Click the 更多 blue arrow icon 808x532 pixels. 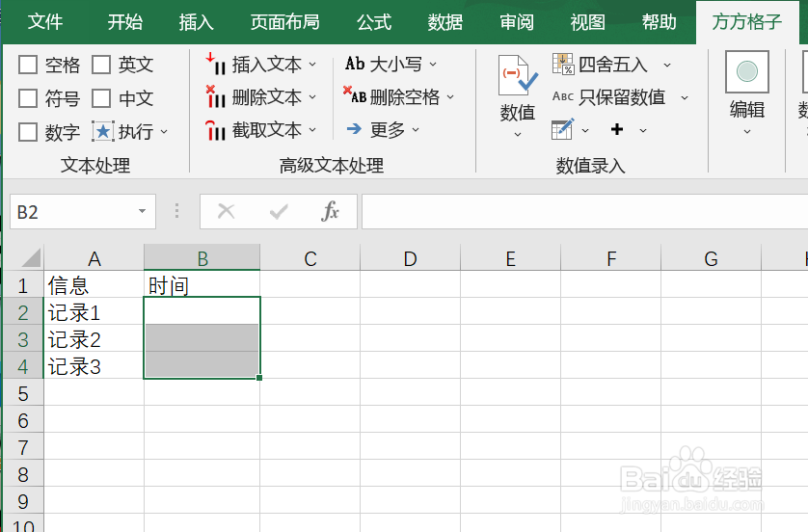point(354,129)
